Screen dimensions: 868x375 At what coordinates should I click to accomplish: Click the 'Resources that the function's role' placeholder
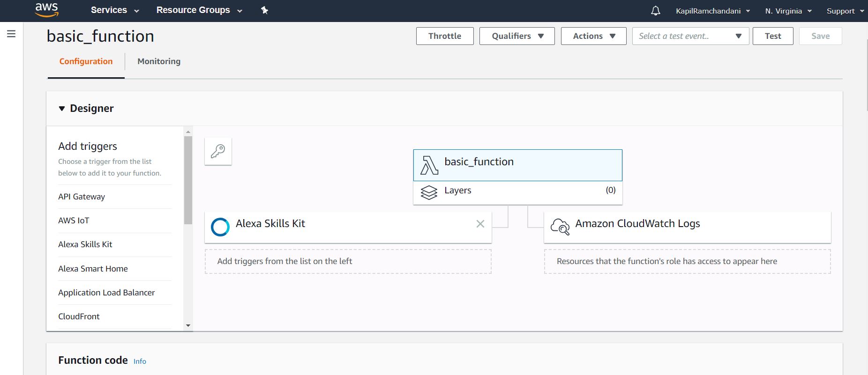(x=688, y=261)
